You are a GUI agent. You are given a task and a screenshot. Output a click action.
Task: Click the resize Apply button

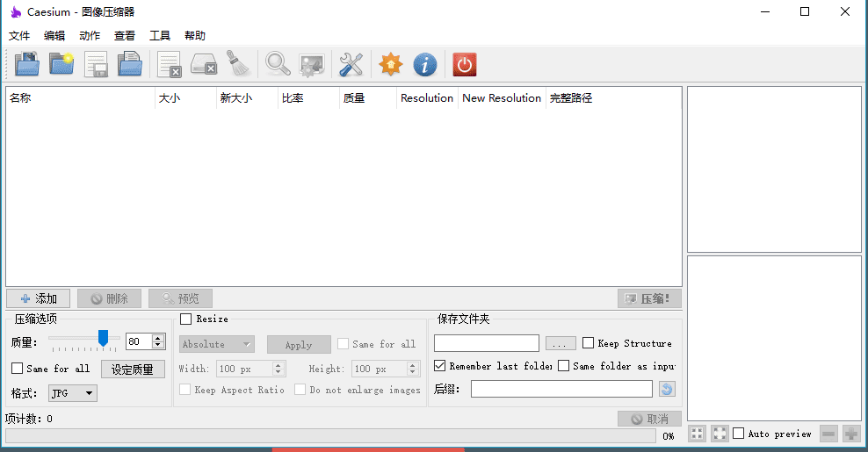tap(299, 345)
